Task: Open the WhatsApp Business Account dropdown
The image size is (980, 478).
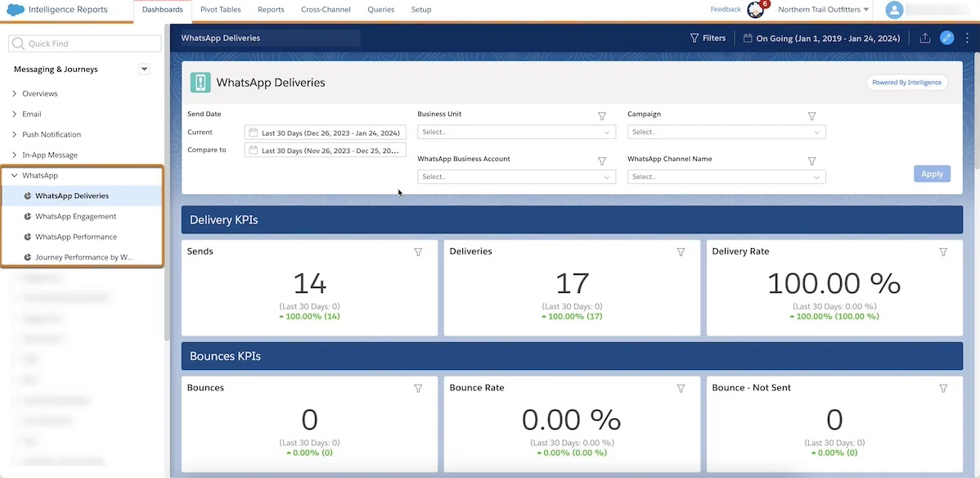Action: [x=516, y=177]
